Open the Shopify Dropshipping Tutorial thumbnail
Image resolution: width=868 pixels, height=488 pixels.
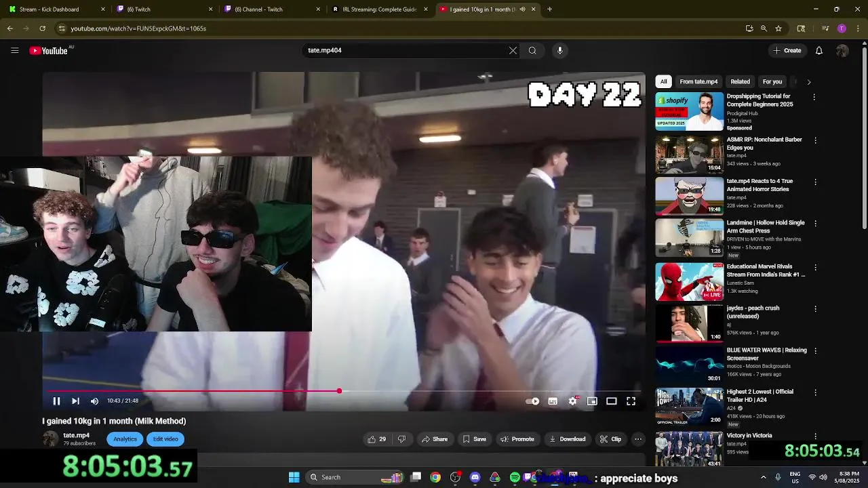pyautogui.click(x=689, y=111)
